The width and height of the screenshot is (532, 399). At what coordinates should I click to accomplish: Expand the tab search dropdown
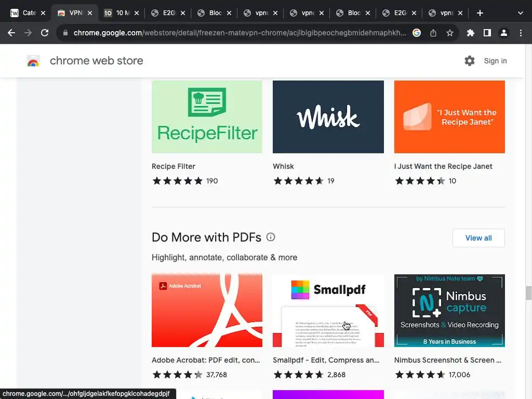(x=521, y=13)
